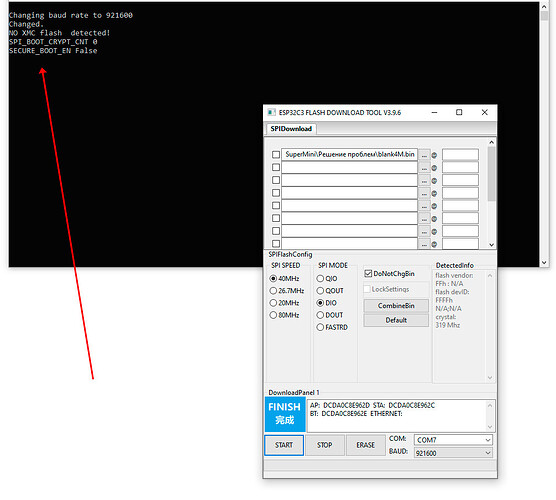The width and height of the screenshot is (556, 500).
Task: Click the file list scroll-down arrow
Action: (x=491, y=245)
